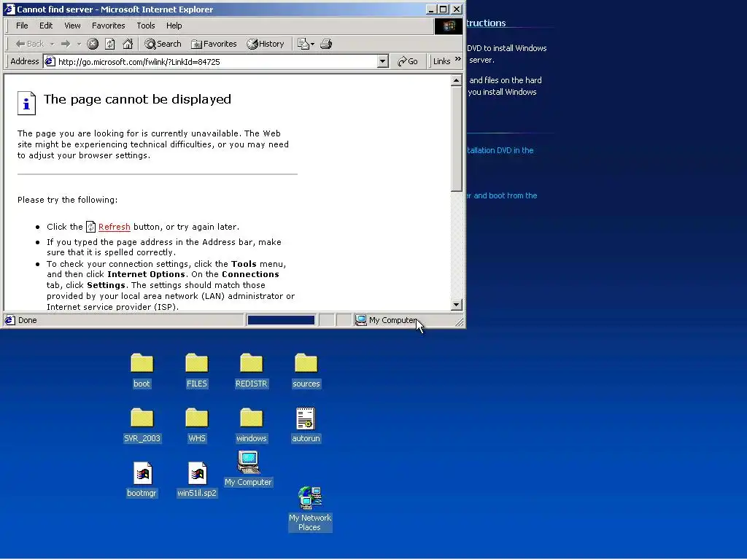Select the sources folder on the desktop

coord(306,371)
